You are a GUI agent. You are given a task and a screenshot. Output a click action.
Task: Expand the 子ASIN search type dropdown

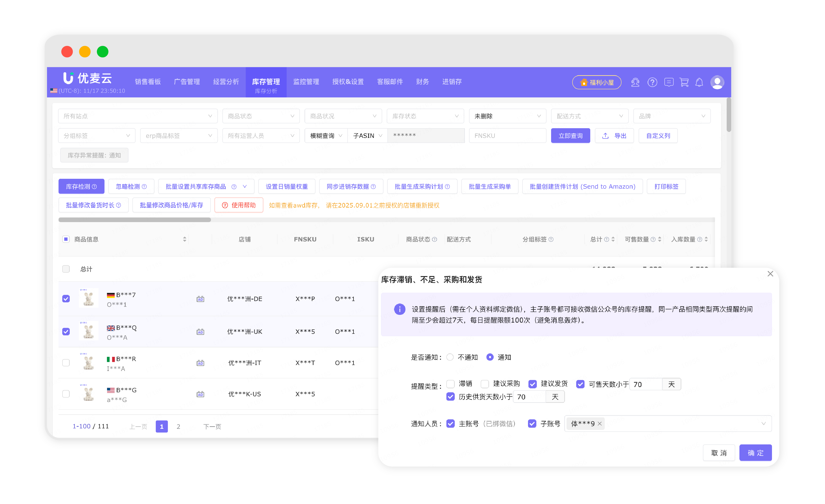367,135
